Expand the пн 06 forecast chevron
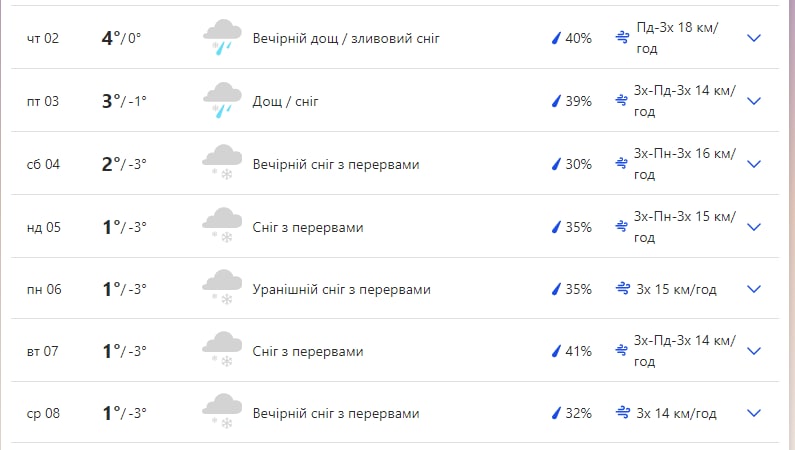 754,289
